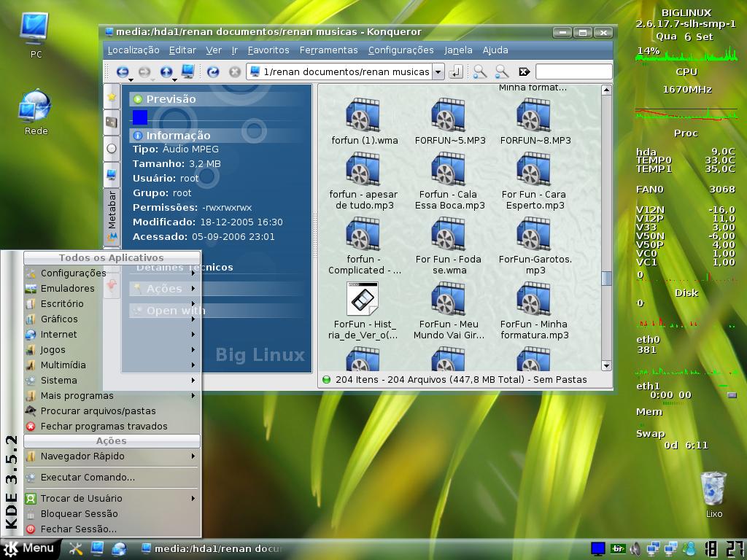747x560 pixels.
Task: Select ForFun - Minha formatura.mp3
Action: coord(535,311)
